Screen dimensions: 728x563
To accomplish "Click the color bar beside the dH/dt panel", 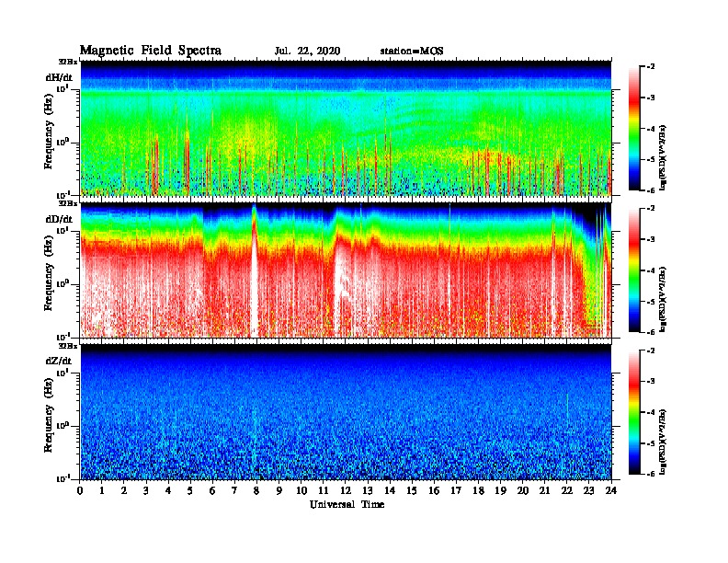I will tap(634, 128).
